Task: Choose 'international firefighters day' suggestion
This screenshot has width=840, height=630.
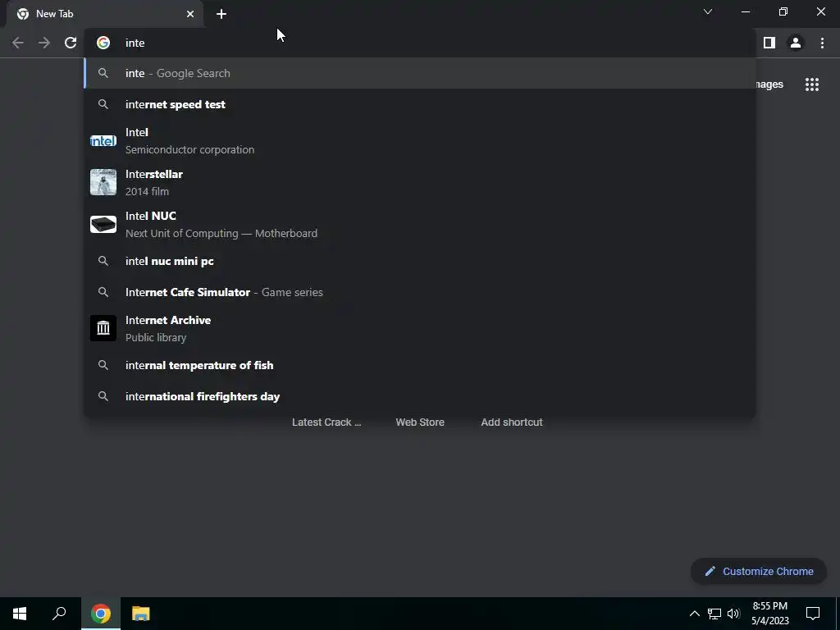Action: pos(420,396)
